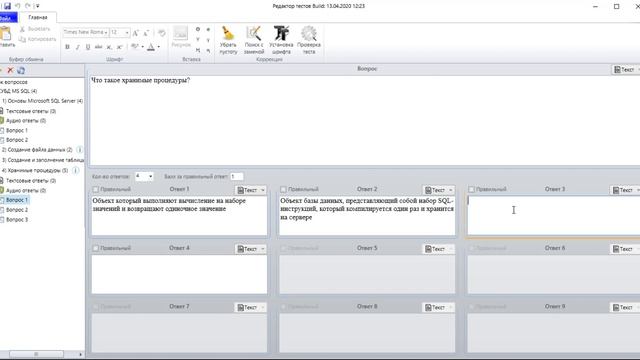Screen dimensions: 640x360
Task: Click the Балл за правильный ответ field
Action: tap(237, 176)
